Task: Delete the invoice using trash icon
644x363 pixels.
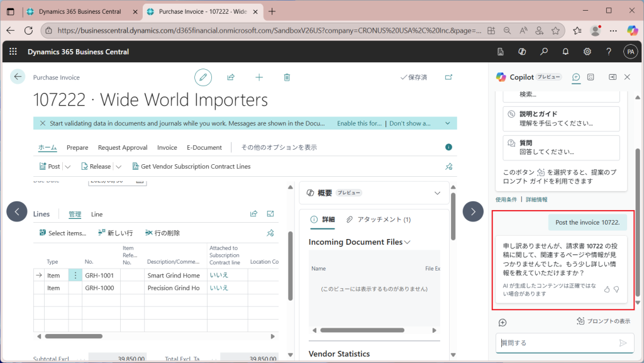Action: coord(287,77)
